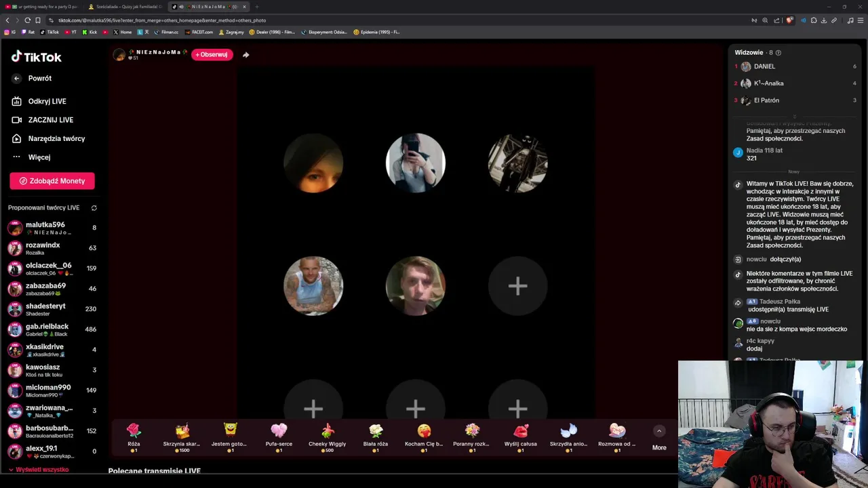The image size is (868, 488).
Task: Click the NIEzNaJoMa host avatar
Action: coord(119,55)
